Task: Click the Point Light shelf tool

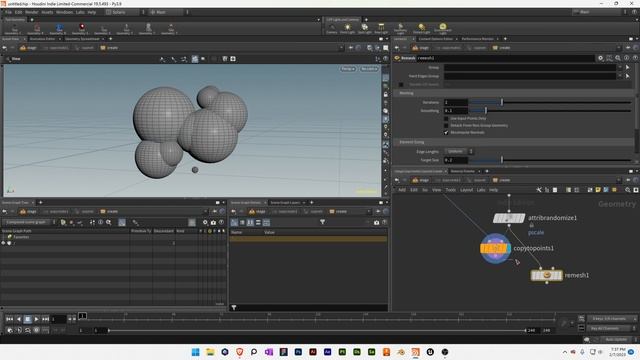Action: (347, 29)
